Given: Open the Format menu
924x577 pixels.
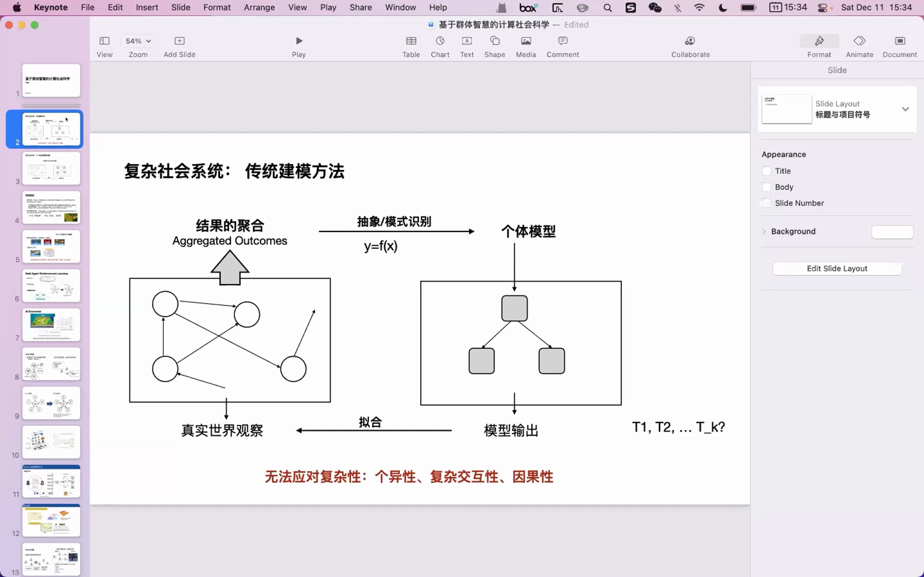Looking at the screenshot, I should pyautogui.click(x=216, y=7).
